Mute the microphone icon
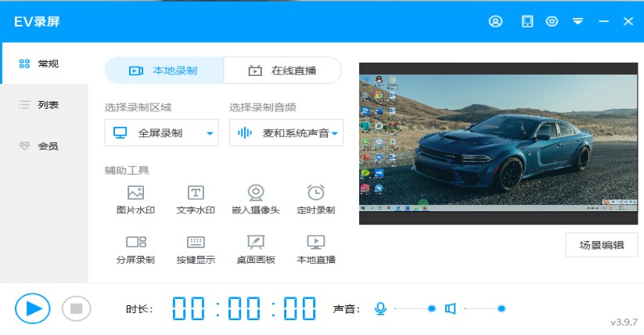Screen dimensions: 644x335 pos(380,308)
